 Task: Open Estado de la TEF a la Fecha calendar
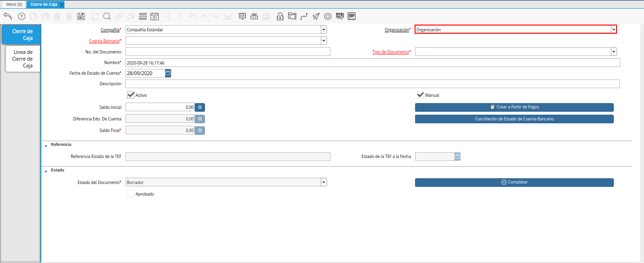point(457,156)
